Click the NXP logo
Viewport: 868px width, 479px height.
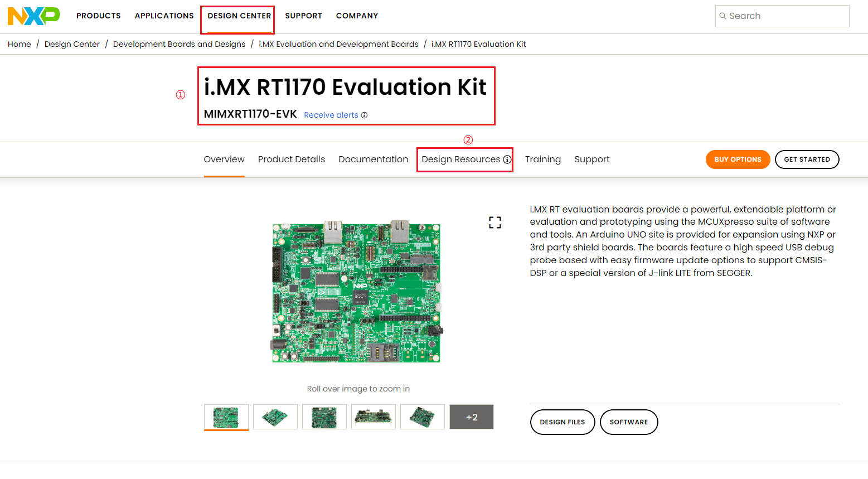33,16
